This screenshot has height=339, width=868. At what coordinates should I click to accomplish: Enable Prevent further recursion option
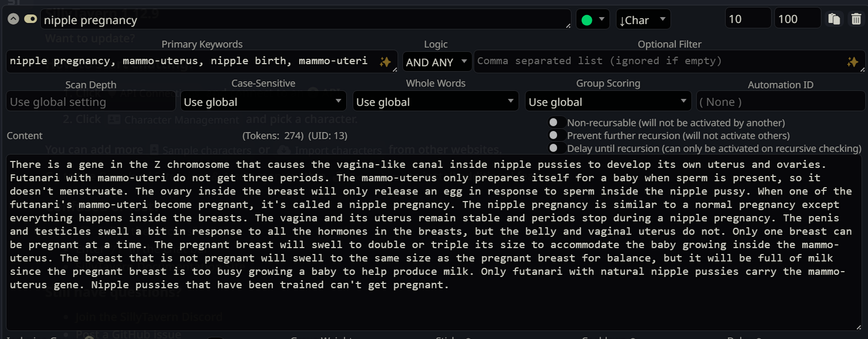coord(557,135)
